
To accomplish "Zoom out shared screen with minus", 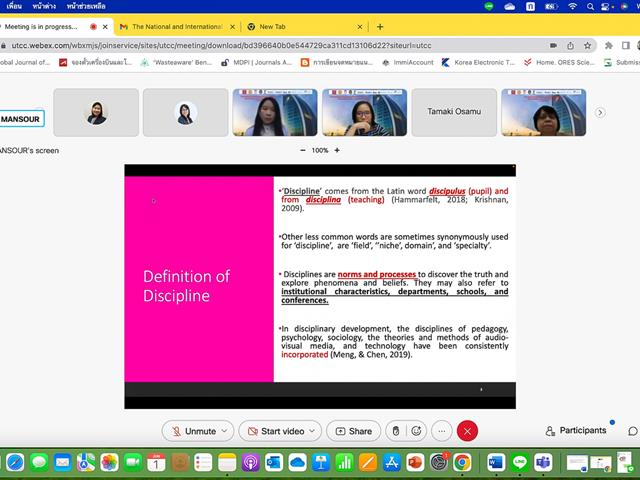I will coord(303,150).
